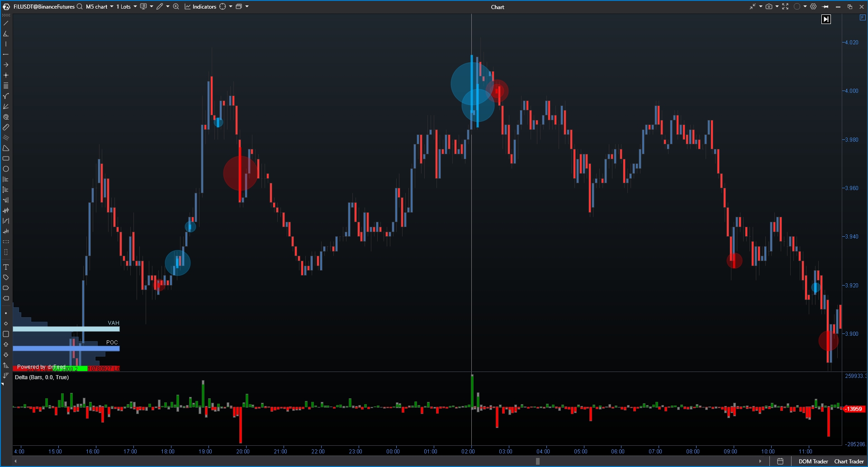Open the M5 chart timeframe dropdown
This screenshot has height=467, width=868.
100,7
